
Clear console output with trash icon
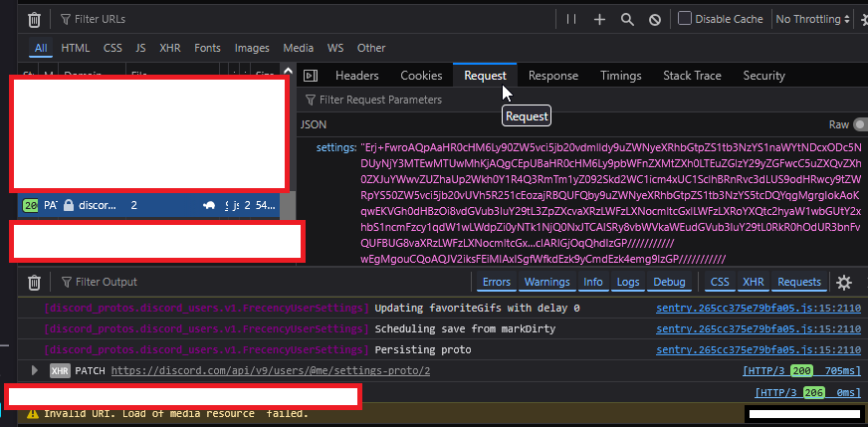coord(34,283)
